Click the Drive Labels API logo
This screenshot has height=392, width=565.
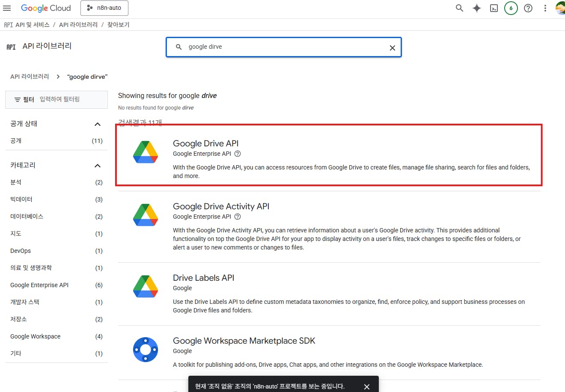[x=146, y=286]
